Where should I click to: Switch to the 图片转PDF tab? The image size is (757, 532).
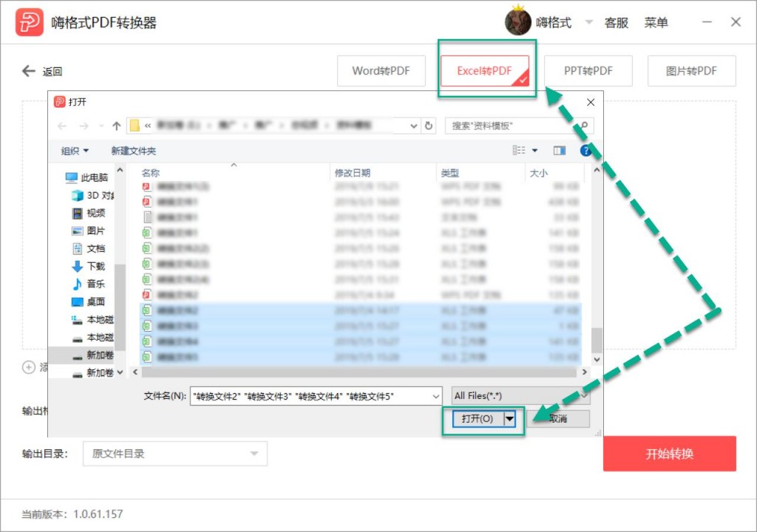(x=691, y=71)
